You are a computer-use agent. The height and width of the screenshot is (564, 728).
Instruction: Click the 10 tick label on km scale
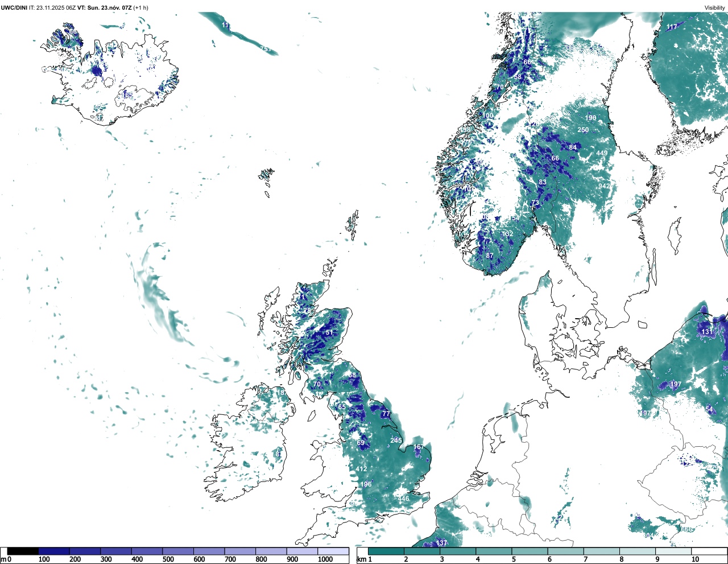695,559
